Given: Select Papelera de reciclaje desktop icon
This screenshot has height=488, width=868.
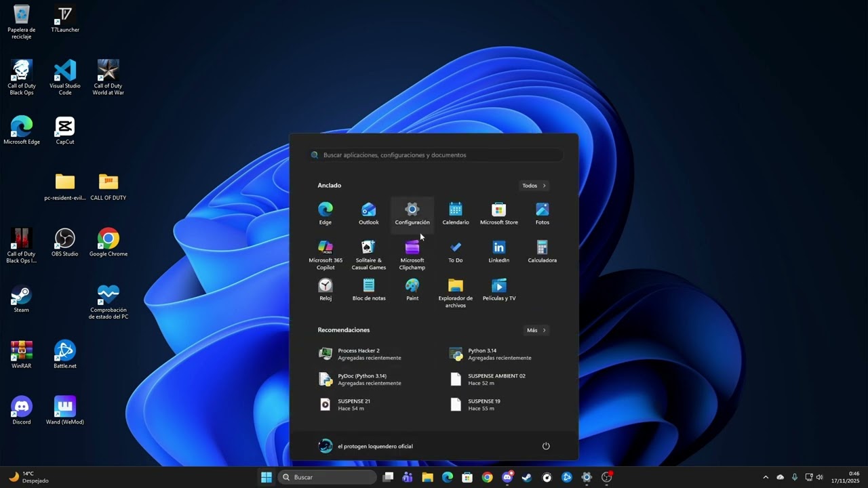Looking at the screenshot, I should (x=22, y=22).
